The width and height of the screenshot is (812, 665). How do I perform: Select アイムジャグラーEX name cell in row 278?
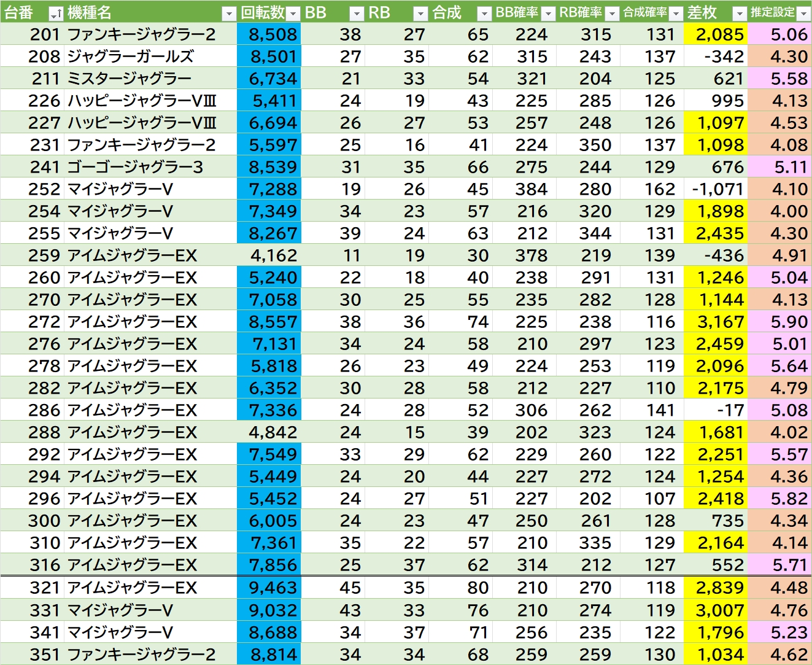click(x=150, y=366)
